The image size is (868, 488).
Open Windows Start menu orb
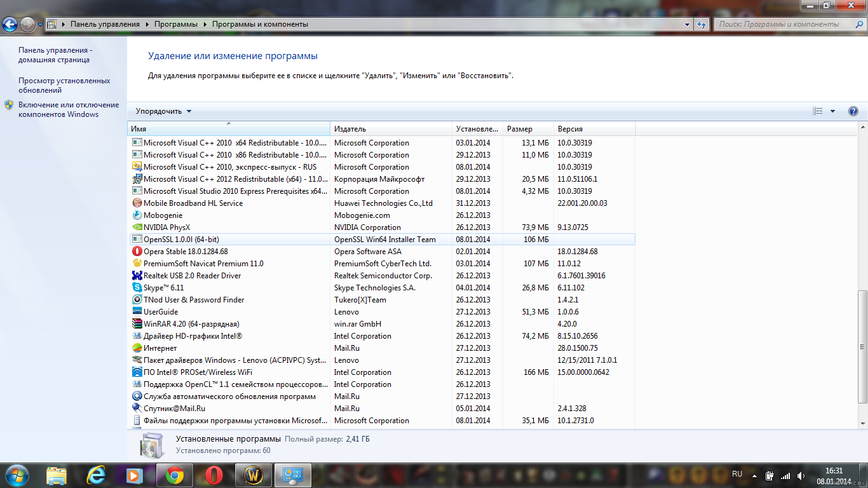(17, 475)
